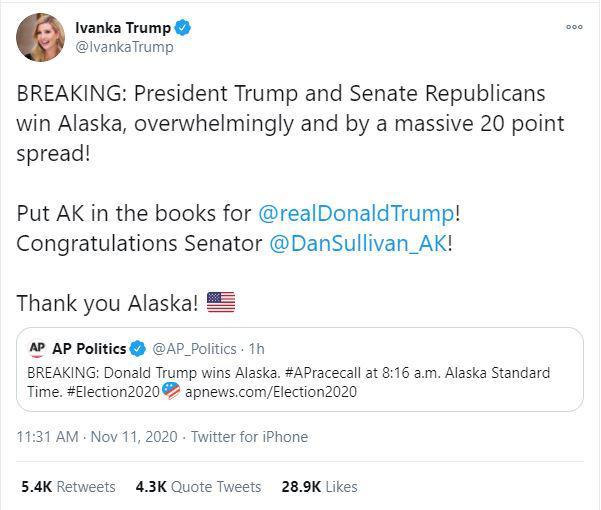View the 5.4K Retweets list
Screen dimensions: 601x510
68,487
